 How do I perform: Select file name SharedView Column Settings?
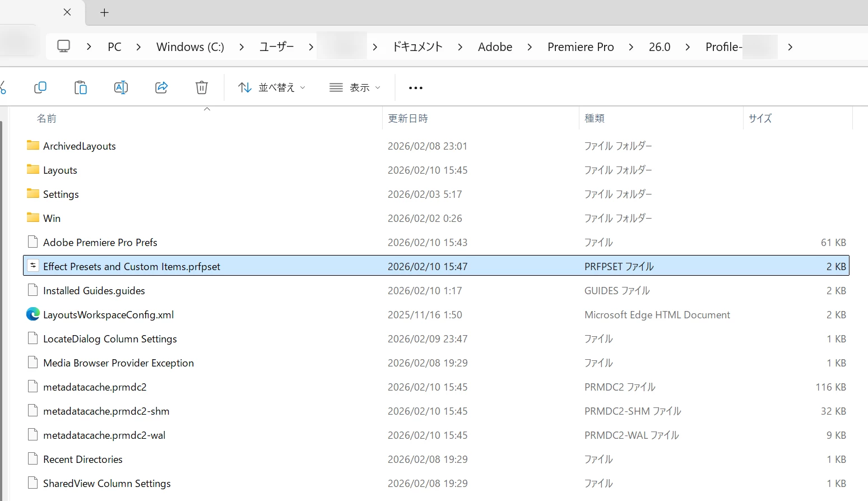(107, 484)
